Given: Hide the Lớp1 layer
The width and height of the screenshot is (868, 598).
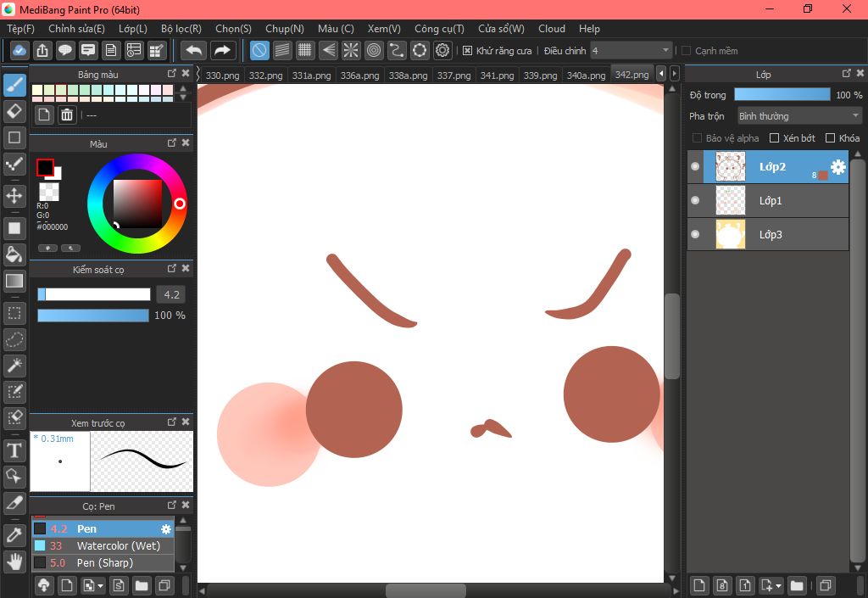Looking at the screenshot, I should pyautogui.click(x=695, y=200).
